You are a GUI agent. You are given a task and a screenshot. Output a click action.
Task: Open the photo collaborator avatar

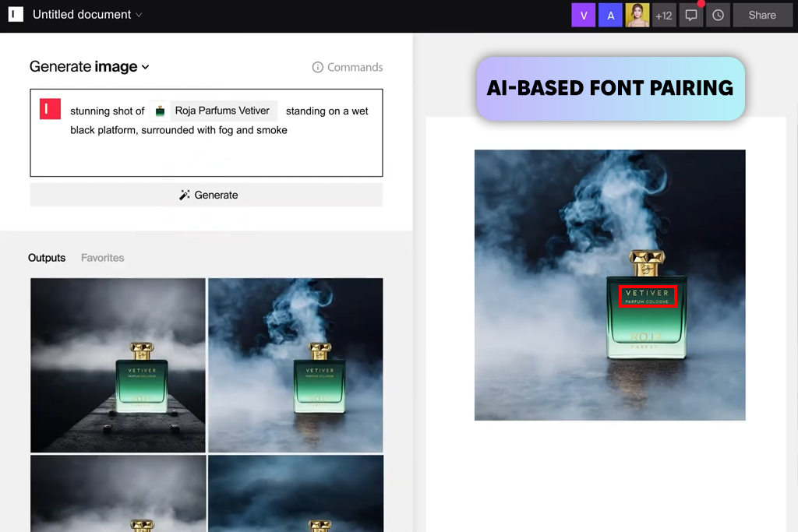pos(637,16)
